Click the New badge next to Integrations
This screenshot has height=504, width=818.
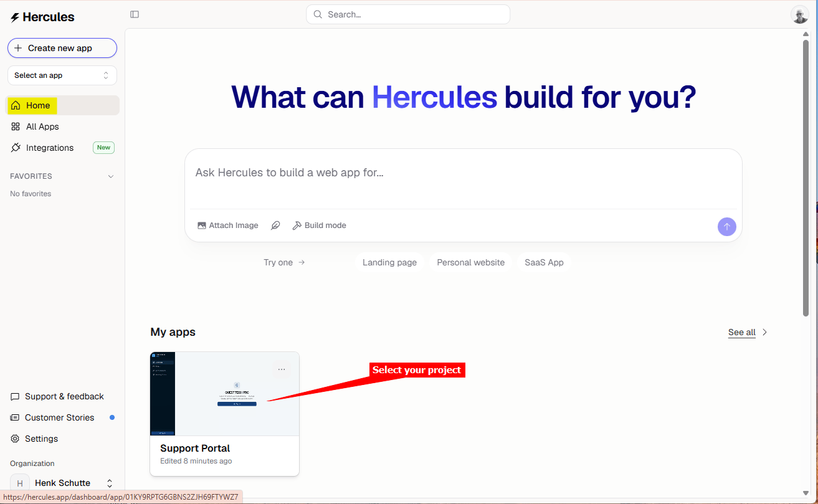(103, 148)
